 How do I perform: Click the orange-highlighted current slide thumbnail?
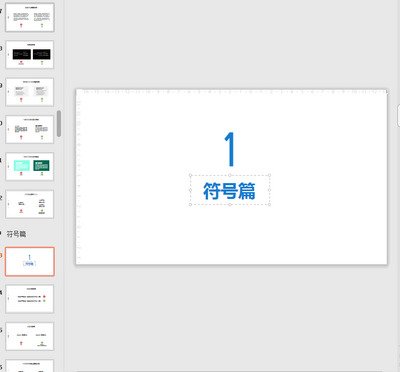[30, 262]
